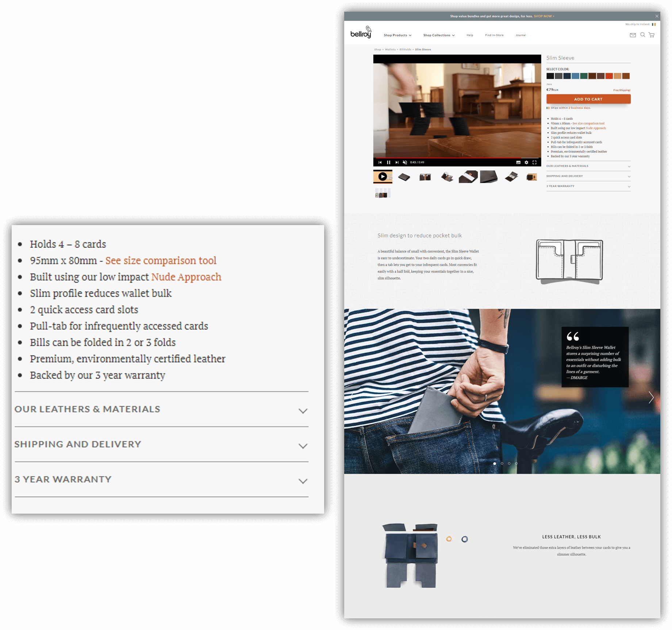Open the Journal menu item
Image resolution: width=672 pixels, height=630 pixels.
pos(521,35)
